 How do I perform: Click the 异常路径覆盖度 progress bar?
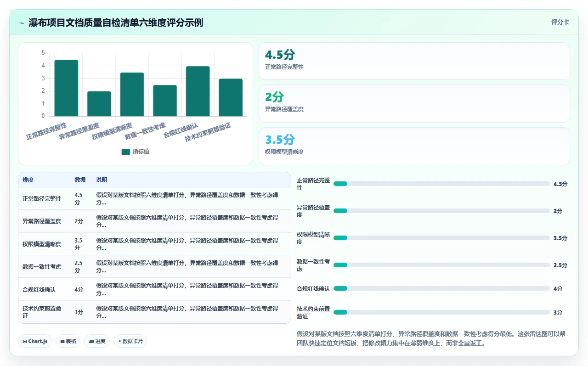pyautogui.click(x=441, y=211)
